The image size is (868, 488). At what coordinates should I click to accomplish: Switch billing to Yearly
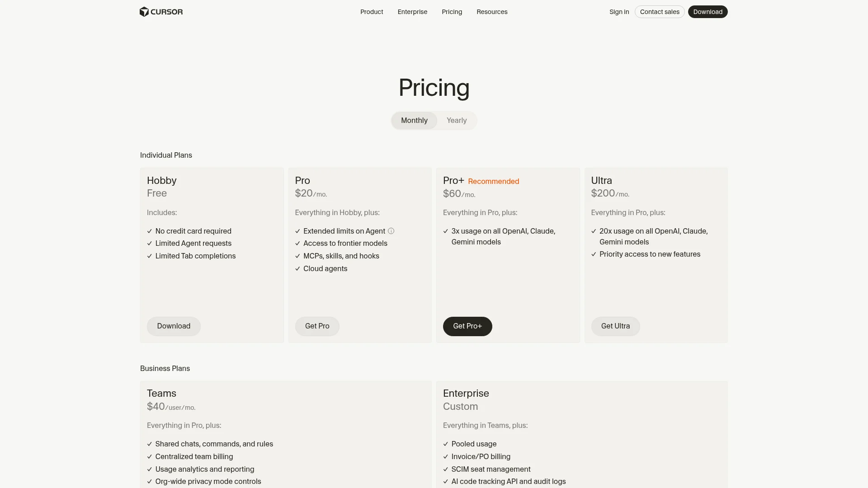click(456, 120)
